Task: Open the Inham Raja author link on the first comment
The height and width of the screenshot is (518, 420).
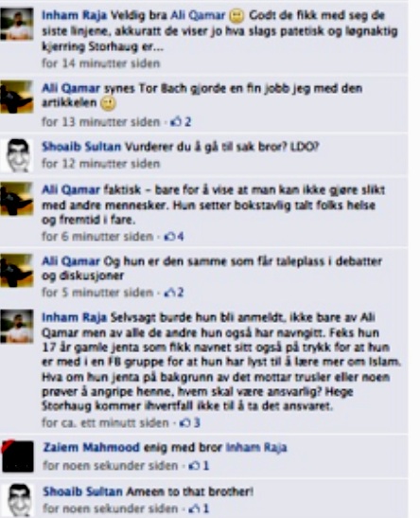Action: tap(74, 15)
